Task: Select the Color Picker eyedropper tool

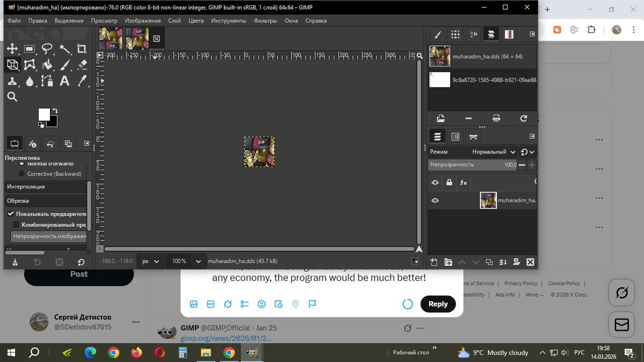Action: coord(82,81)
